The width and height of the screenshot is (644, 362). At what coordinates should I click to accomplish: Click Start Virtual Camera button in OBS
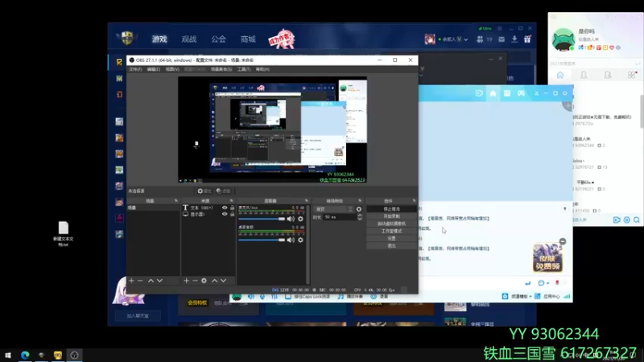[x=391, y=224]
